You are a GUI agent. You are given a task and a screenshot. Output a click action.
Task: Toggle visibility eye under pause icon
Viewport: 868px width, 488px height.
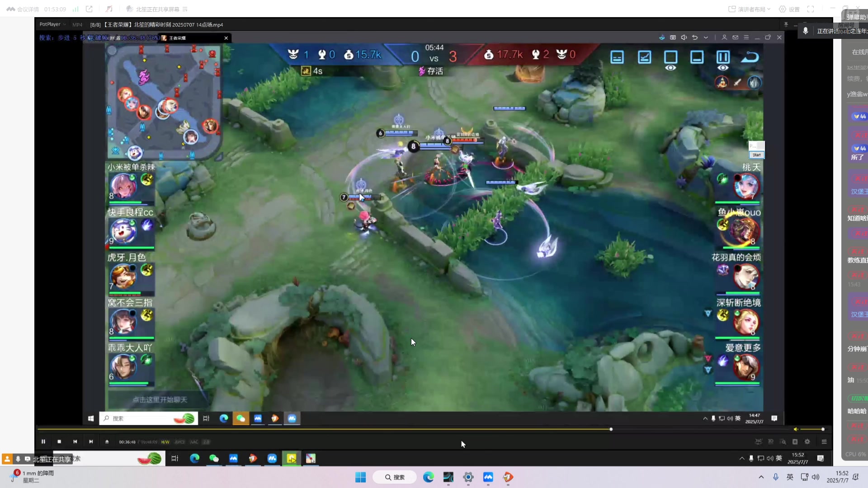[723, 68]
